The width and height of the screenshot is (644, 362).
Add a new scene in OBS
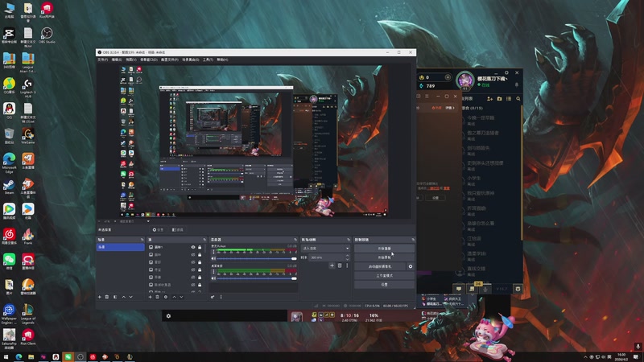pos(99,297)
